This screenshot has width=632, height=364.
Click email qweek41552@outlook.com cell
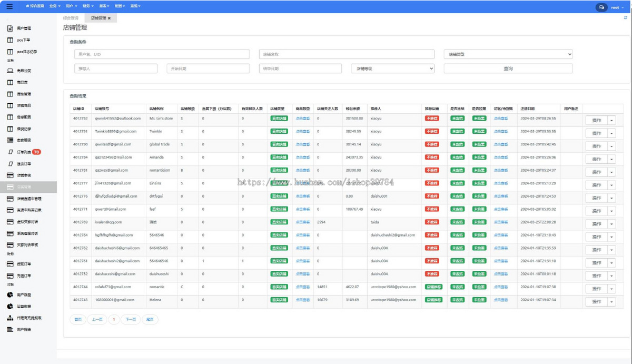tap(118, 119)
